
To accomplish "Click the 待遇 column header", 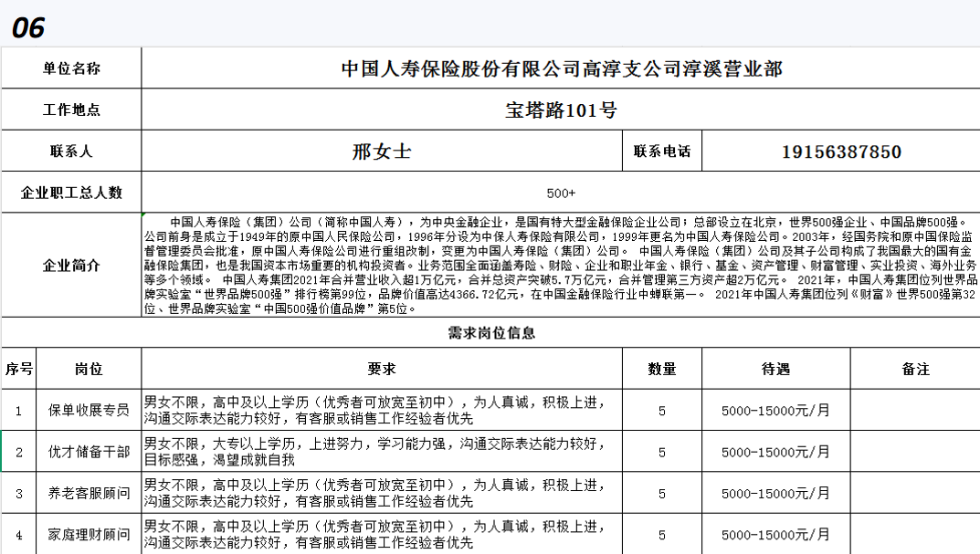I will 775,369.
